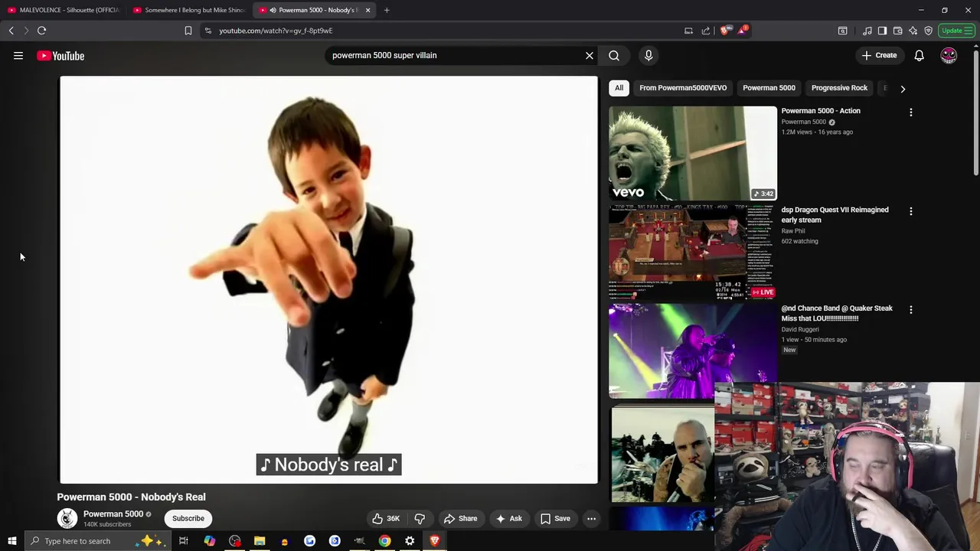This screenshot has width=980, height=551.
Task: Open the Chance Band at Quaker Steak thumbnail
Action: 693,350
